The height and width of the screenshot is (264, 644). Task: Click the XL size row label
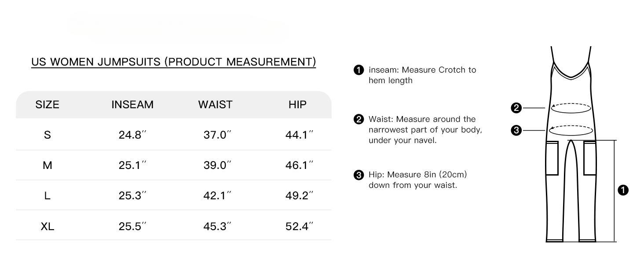pyautogui.click(x=47, y=226)
